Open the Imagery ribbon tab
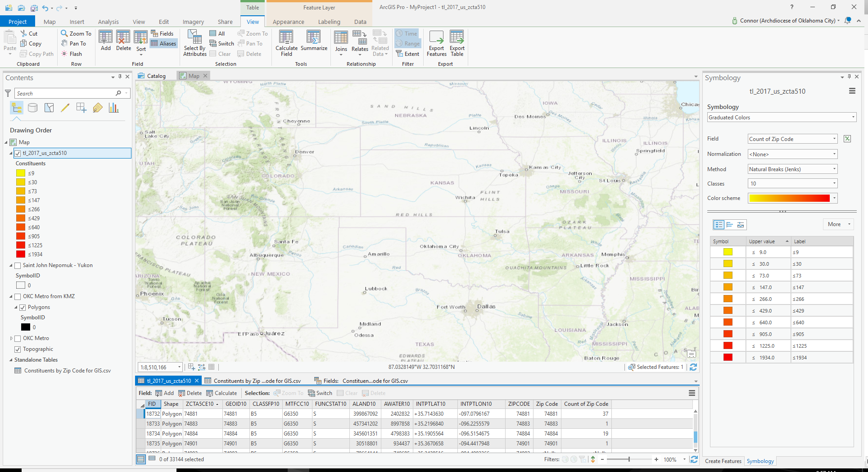 pyautogui.click(x=193, y=22)
